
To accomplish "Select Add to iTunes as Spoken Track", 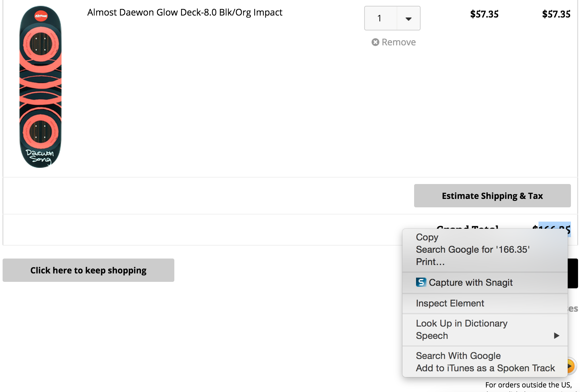I will tap(485, 368).
